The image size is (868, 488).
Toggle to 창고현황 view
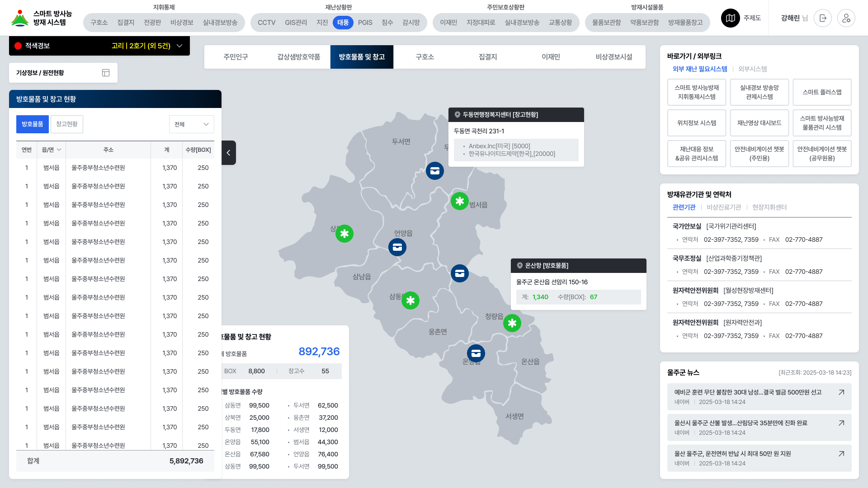tap(67, 124)
